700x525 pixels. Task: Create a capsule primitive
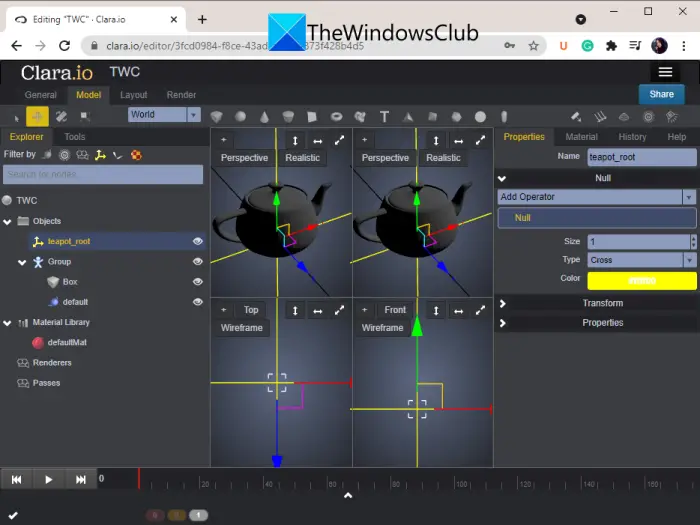pyautogui.click(x=504, y=117)
